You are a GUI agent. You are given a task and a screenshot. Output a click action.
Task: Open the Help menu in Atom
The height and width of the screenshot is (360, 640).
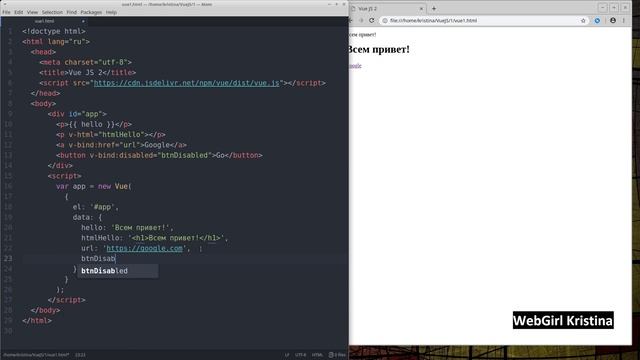click(111, 12)
